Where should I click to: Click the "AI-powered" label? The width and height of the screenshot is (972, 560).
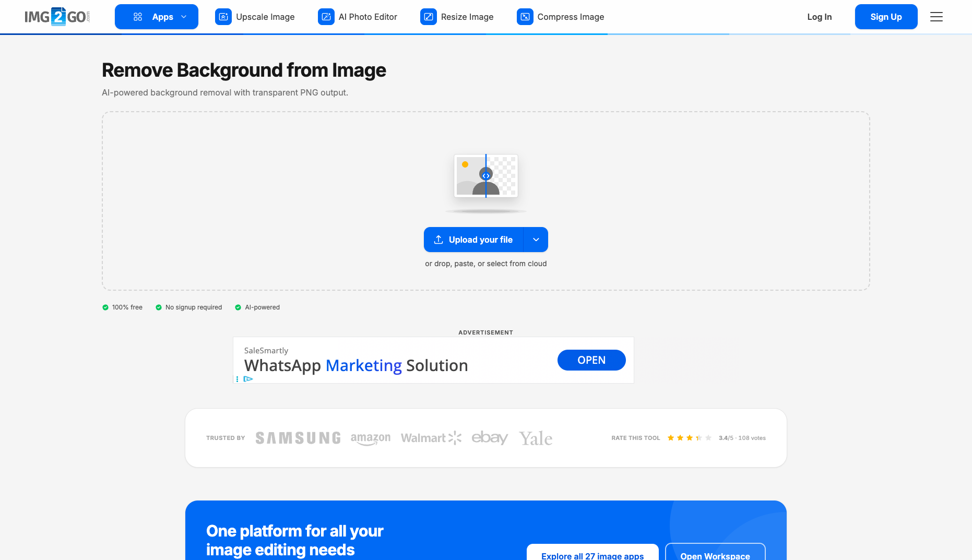point(262,307)
